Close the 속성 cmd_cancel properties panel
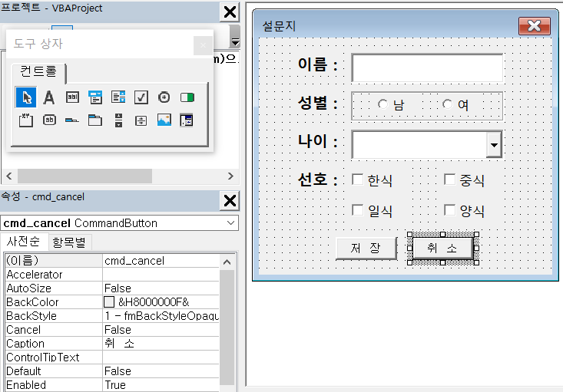563x392 pixels. pyautogui.click(x=230, y=201)
